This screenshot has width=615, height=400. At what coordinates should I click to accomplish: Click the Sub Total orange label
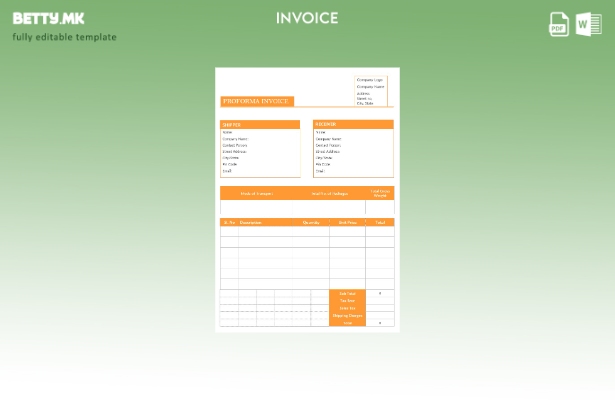tap(347, 293)
